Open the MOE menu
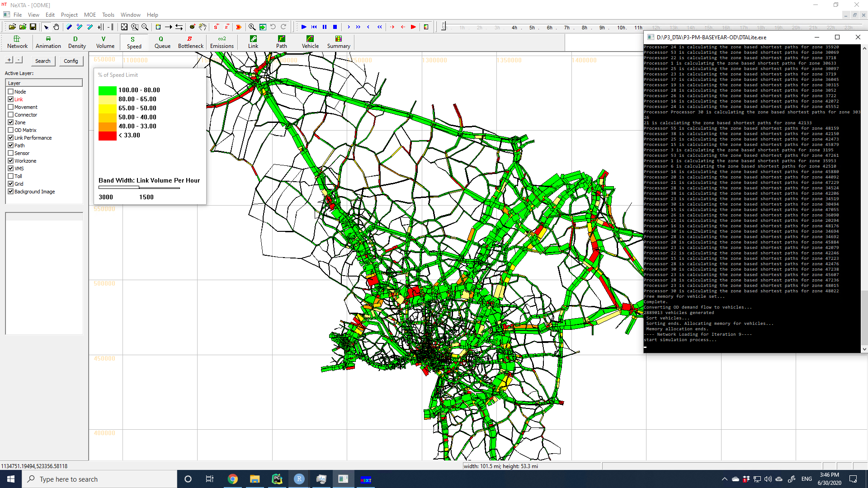 90,15
